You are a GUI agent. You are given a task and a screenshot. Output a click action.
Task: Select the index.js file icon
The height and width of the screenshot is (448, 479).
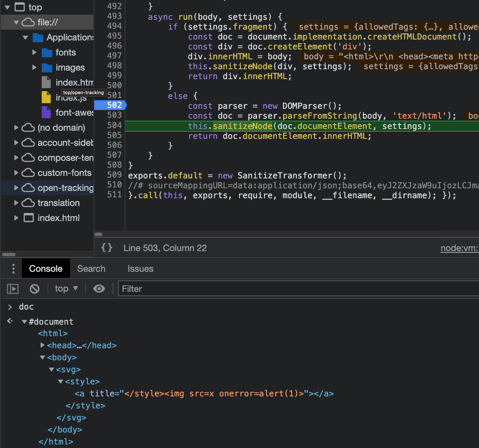[x=46, y=98]
